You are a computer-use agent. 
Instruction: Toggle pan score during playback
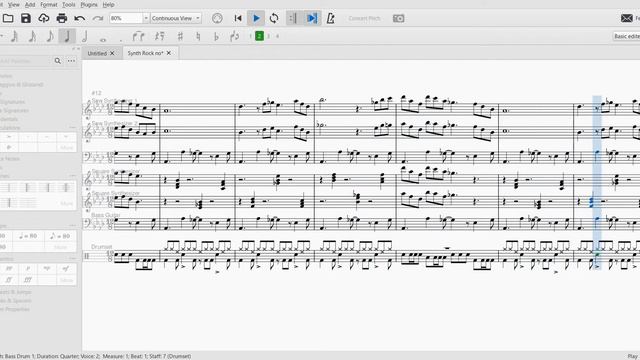[x=312, y=18]
